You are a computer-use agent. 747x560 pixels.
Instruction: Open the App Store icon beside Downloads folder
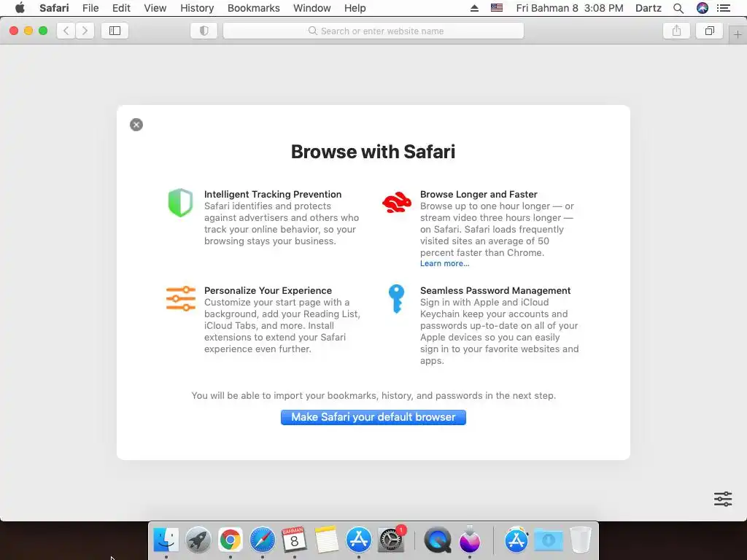click(x=516, y=540)
